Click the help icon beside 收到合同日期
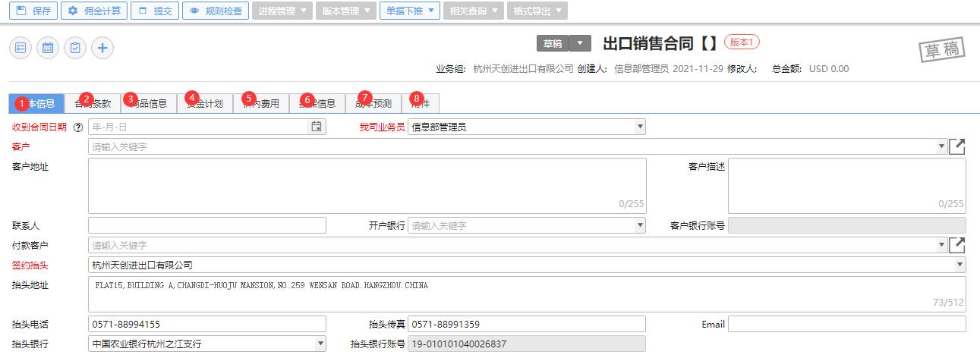The height and width of the screenshot is (361, 980). click(x=77, y=127)
